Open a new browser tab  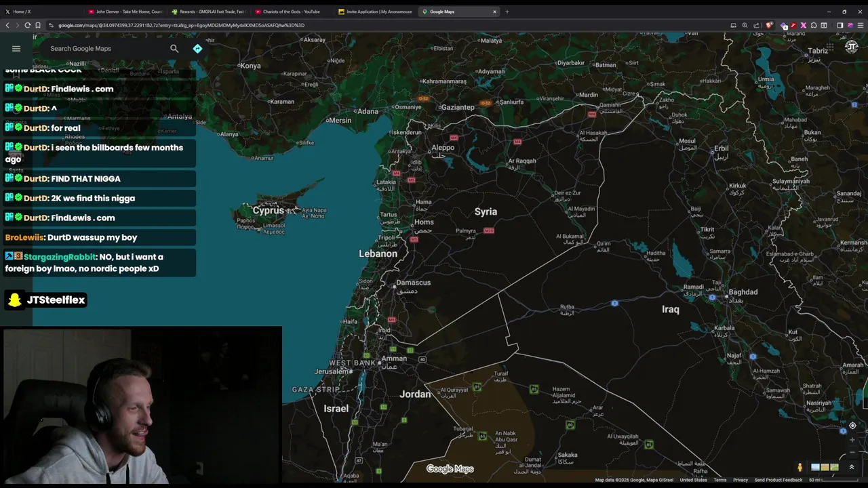click(507, 12)
